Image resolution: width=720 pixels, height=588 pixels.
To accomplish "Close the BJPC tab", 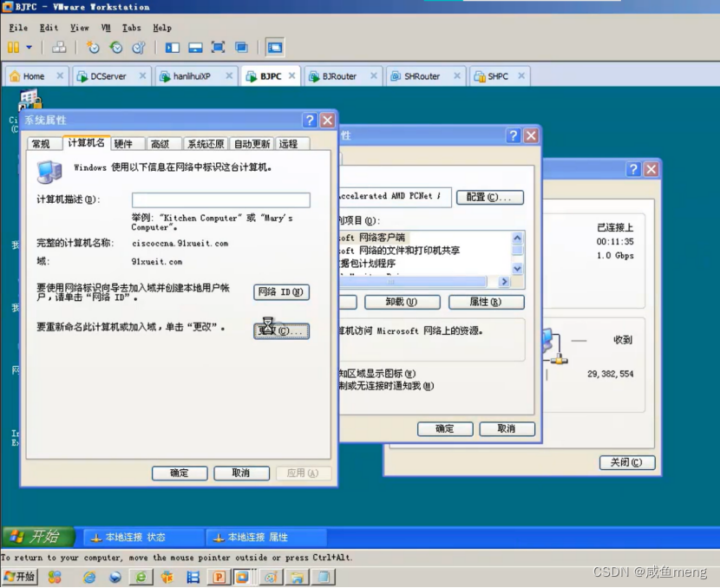I will point(292,75).
